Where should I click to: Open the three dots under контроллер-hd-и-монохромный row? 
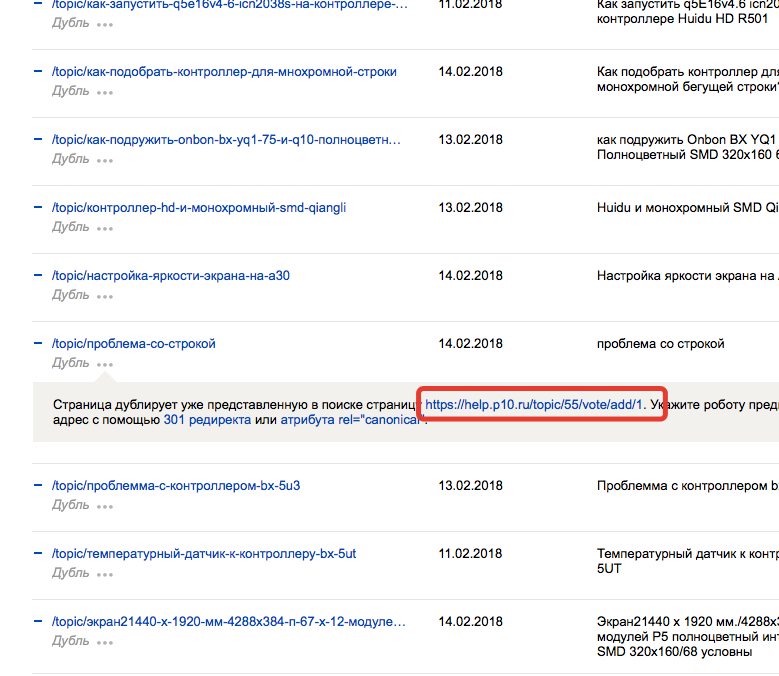click(105, 228)
